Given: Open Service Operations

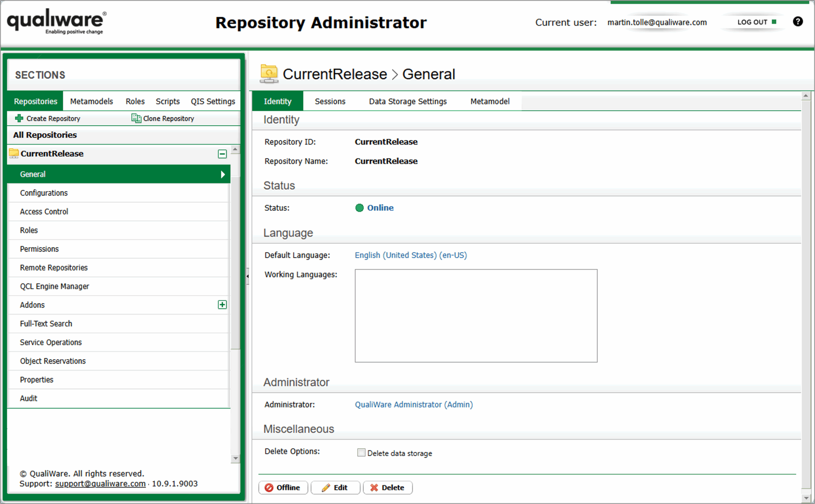Looking at the screenshot, I should tap(119, 342).
